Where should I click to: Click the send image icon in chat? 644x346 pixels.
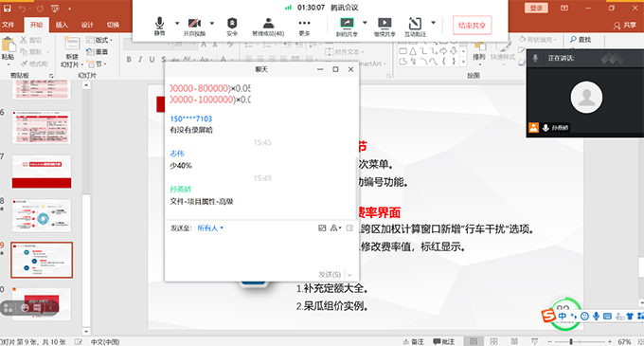pos(322,228)
